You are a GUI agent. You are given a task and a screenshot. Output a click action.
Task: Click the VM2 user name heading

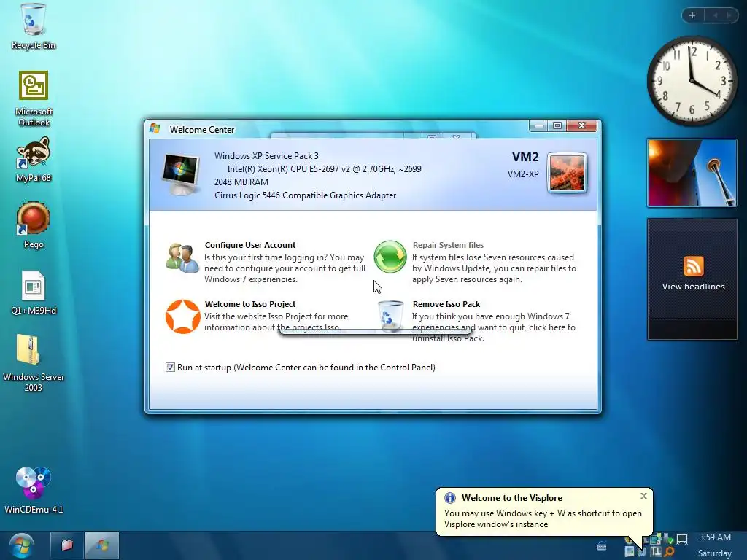[525, 157]
